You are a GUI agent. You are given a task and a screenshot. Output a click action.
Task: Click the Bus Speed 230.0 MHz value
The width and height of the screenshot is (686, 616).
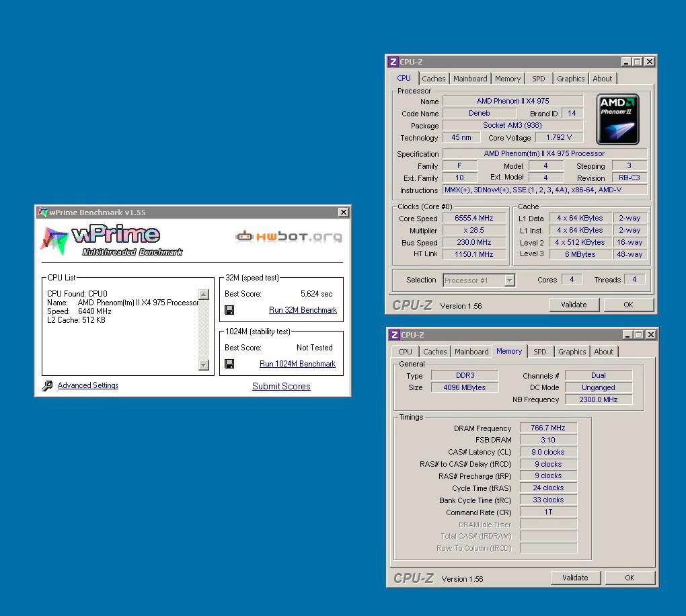click(474, 242)
